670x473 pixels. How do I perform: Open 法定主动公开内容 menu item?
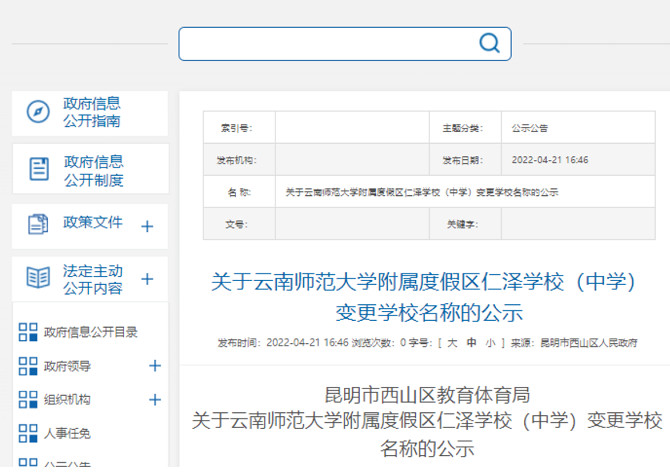(93, 279)
